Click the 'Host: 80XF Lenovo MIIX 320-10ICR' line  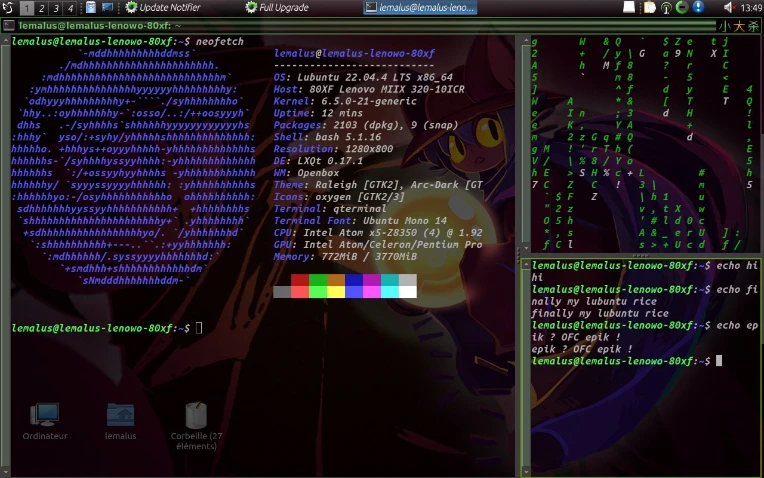(x=369, y=89)
